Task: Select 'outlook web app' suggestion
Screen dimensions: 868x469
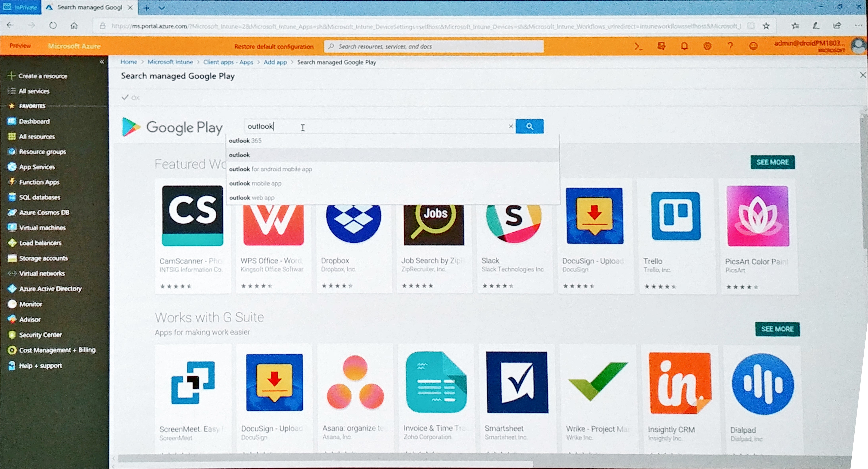Action: click(393, 198)
